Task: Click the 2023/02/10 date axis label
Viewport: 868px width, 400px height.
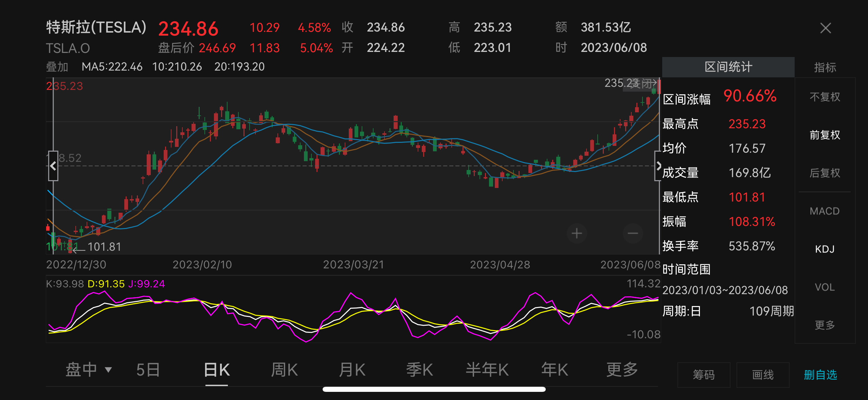Action: click(x=202, y=265)
